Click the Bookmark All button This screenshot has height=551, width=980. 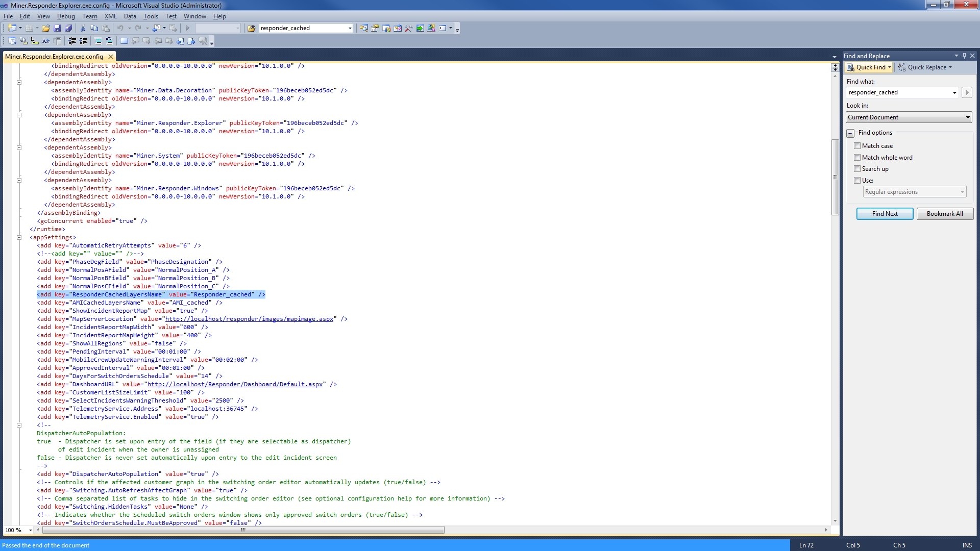click(944, 213)
